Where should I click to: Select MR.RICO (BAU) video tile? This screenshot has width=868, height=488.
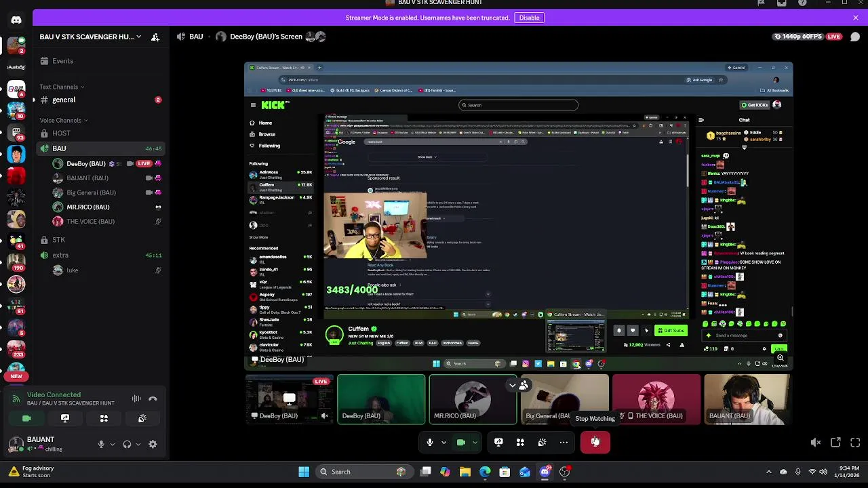click(473, 399)
